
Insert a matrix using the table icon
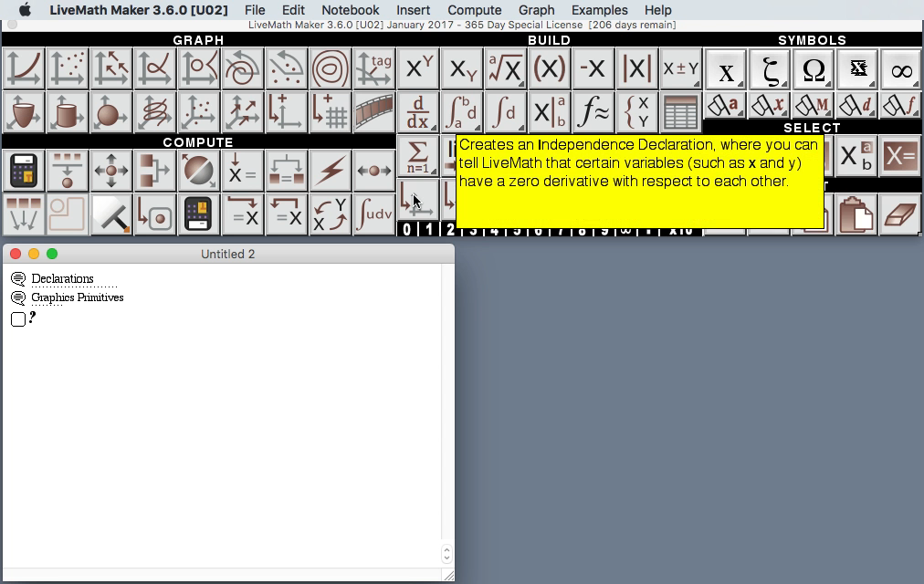pos(680,113)
